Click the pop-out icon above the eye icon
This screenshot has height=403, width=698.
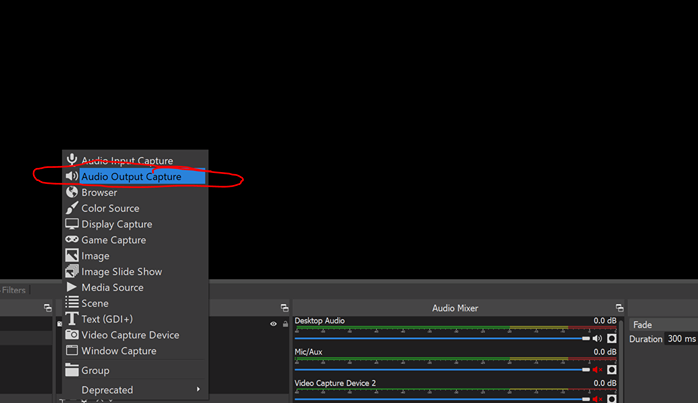(284, 308)
